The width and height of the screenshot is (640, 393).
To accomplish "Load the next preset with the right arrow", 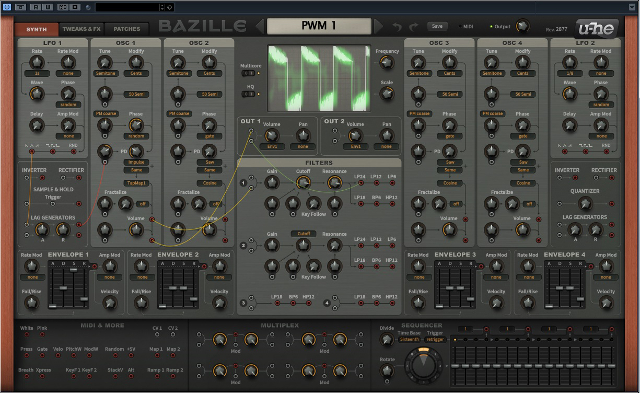I will 378,27.
